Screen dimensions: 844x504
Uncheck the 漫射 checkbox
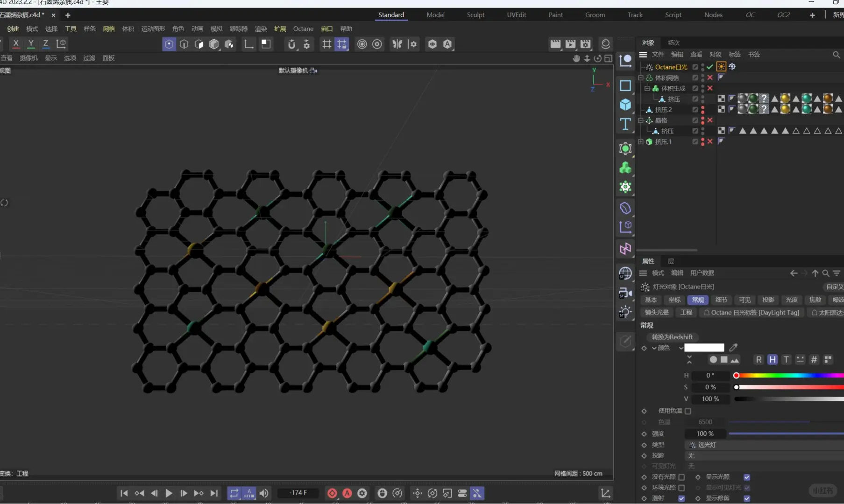point(681,498)
